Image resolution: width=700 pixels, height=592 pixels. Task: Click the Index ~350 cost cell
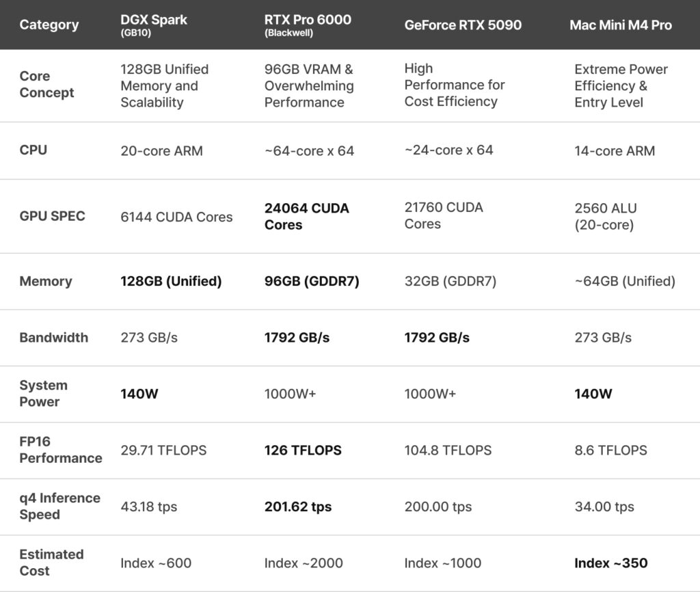click(611, 563)
